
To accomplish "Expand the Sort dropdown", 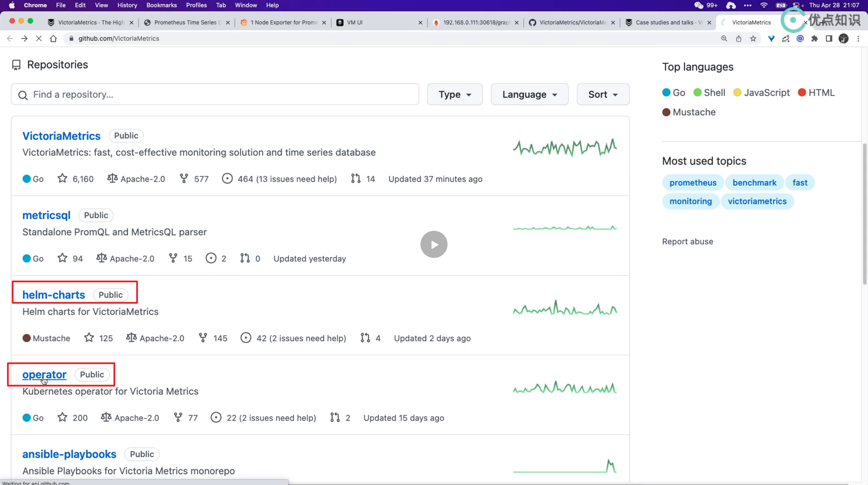I will tap(603, 94).
